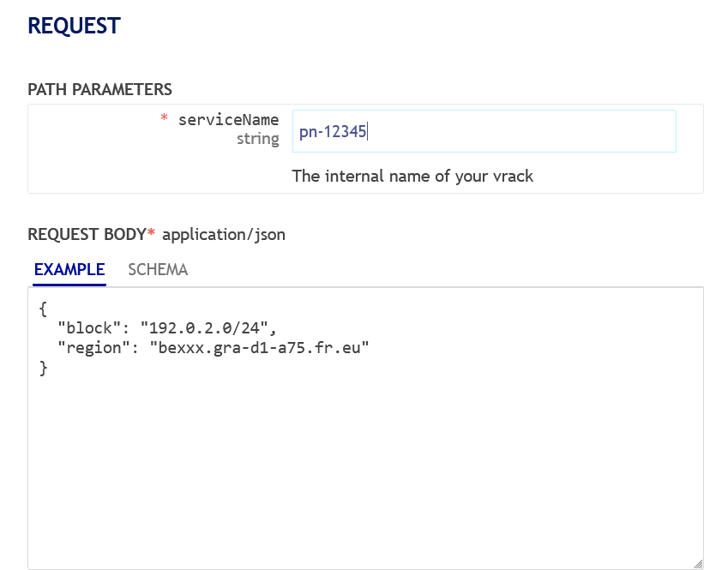728x570 pixels.
Task: Click "The internal name of your vrack" description
Action: tap(412, 176)
